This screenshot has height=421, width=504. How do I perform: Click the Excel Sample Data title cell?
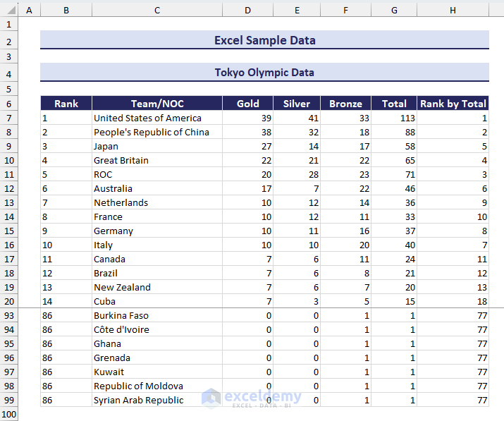point(264,40)
